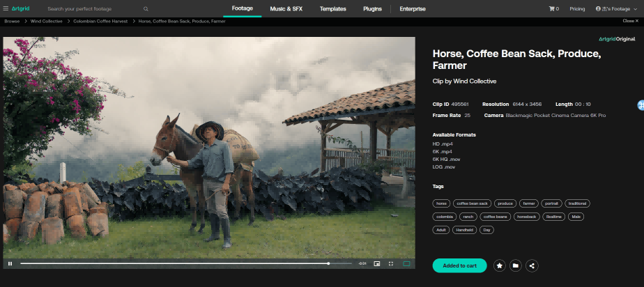Image resolution: width=644 pixels, height=287 pixels.
Task: Click the search magnifier icon
Action: (146, 9)
